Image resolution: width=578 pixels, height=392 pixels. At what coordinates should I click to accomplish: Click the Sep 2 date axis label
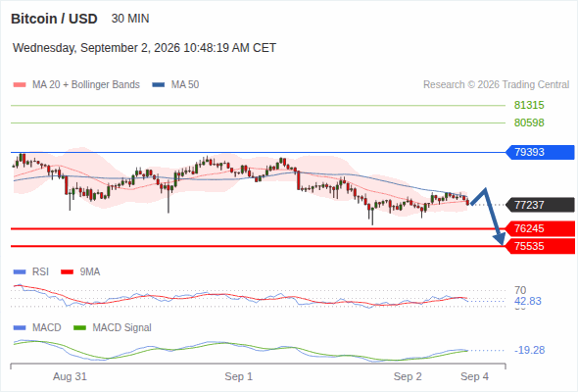pyautogui.click(x=408, y=376)
